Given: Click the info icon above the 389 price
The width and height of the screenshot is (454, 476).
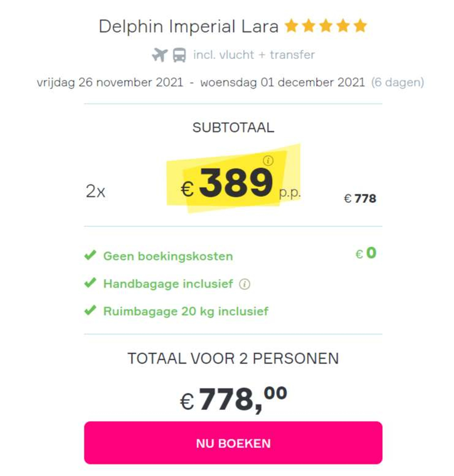Looking at the screenshot, I should point(268,160).
